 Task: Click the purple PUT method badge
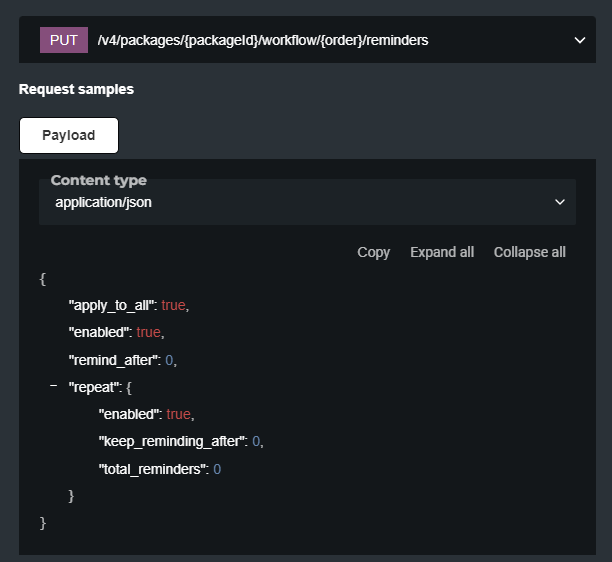(64, 40)
